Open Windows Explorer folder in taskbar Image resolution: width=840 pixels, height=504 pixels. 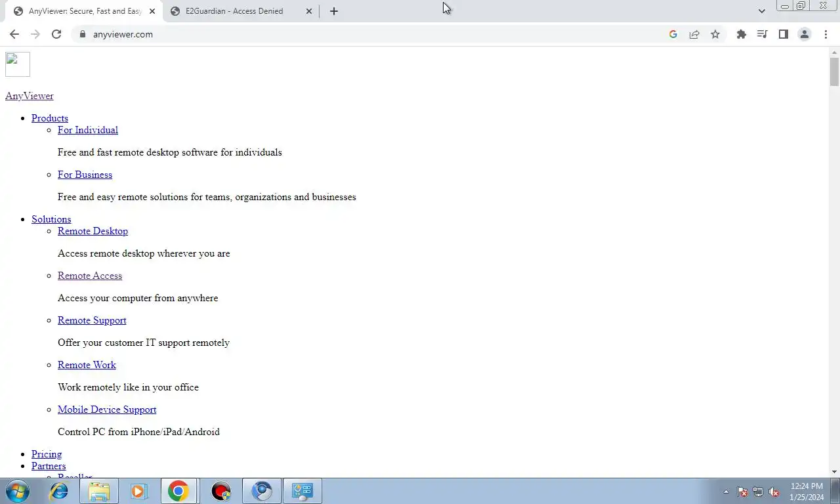click(x=99, y=491)
